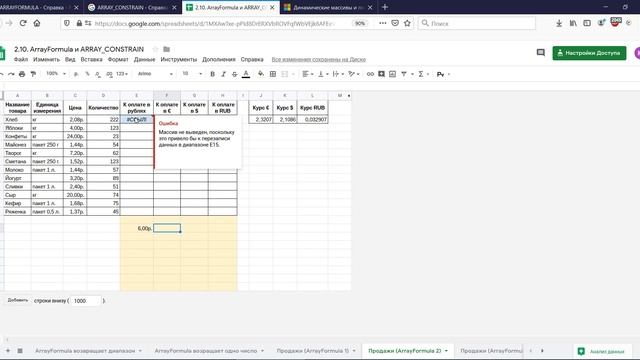
Task: Switch to sheet ArrayFormula возвращает одно число
Action: (206, 351)
